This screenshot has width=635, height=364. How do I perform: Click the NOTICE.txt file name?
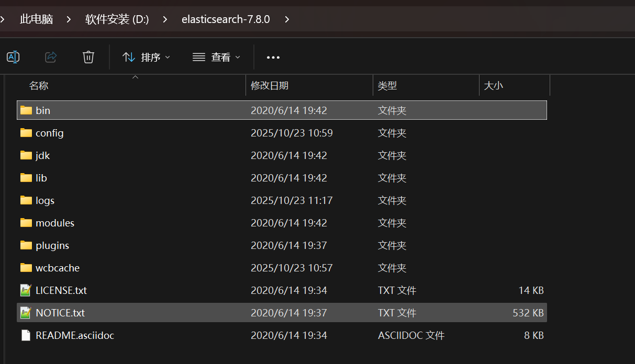(60, 313)
